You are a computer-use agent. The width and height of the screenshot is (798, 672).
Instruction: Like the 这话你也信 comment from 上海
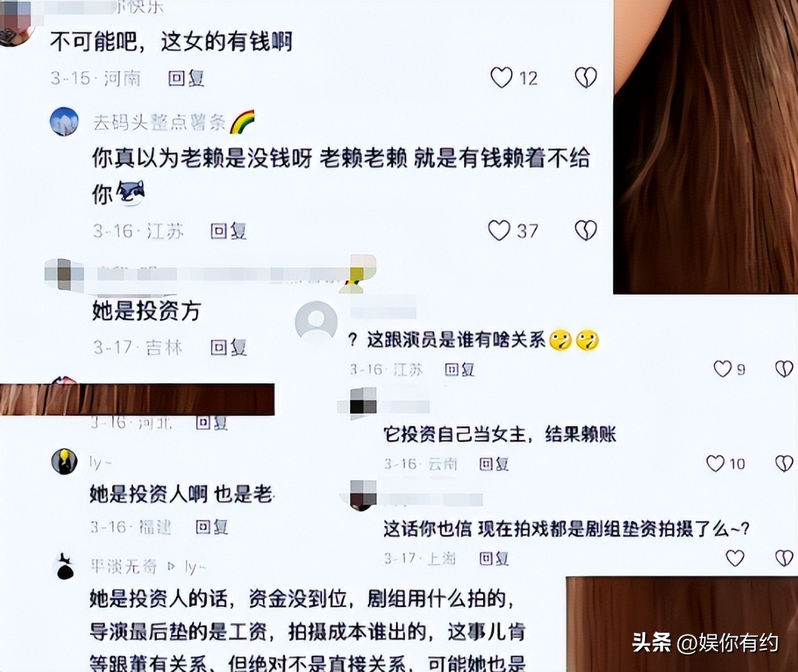pyautogui.click(x=734, y=558)
